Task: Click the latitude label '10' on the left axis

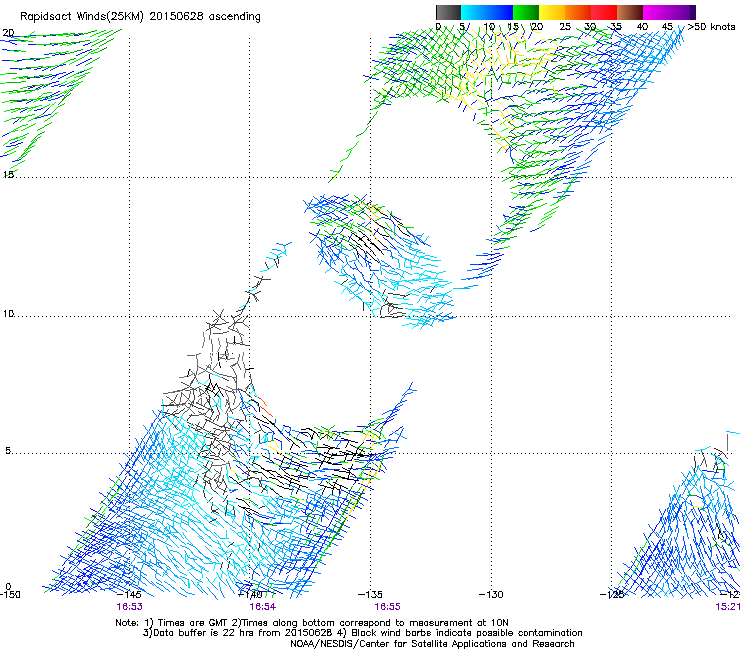Action: tap(8, 314)
